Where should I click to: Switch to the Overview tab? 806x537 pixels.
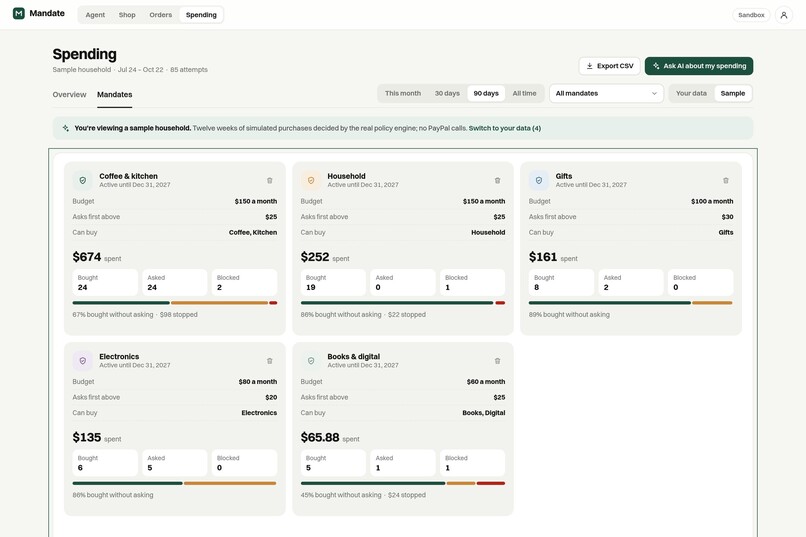[69, 95]
